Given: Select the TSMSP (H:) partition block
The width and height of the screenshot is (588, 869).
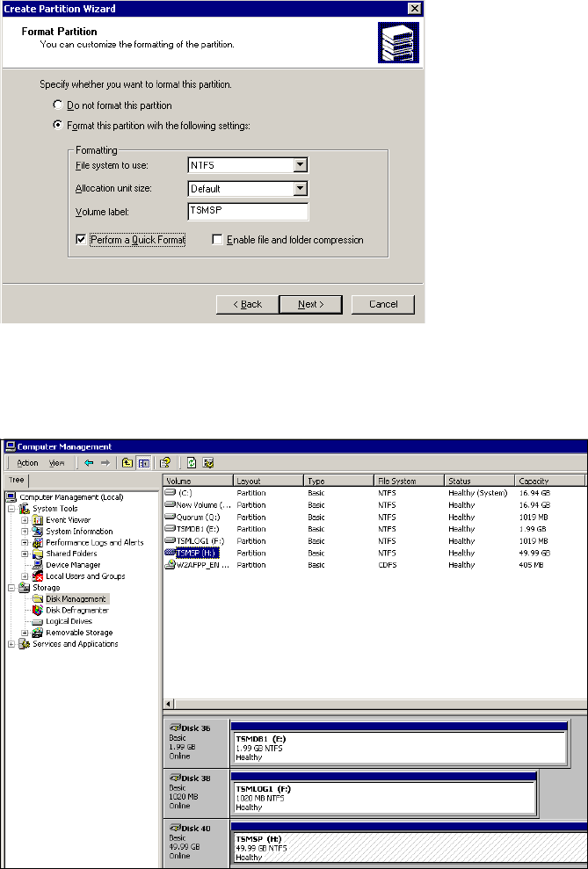Looking at the screenshot, I should tap(409, 849).
